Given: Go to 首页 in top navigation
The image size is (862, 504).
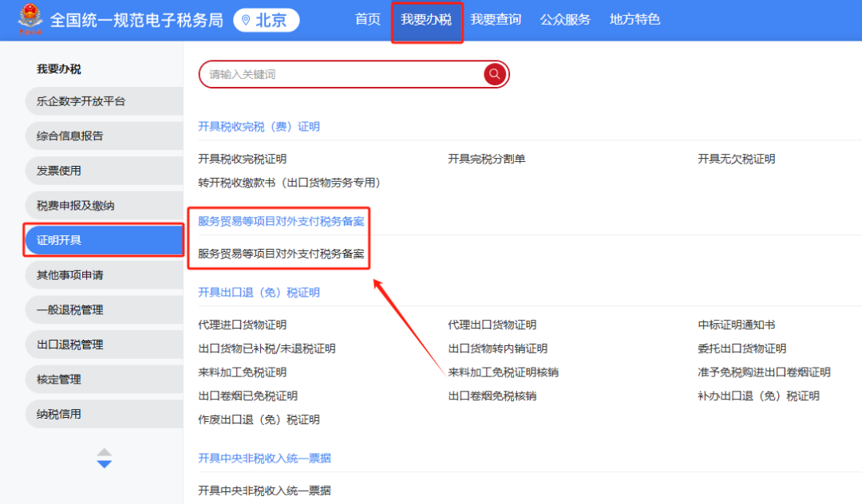Looking at the screenshot, I should 368,20.
